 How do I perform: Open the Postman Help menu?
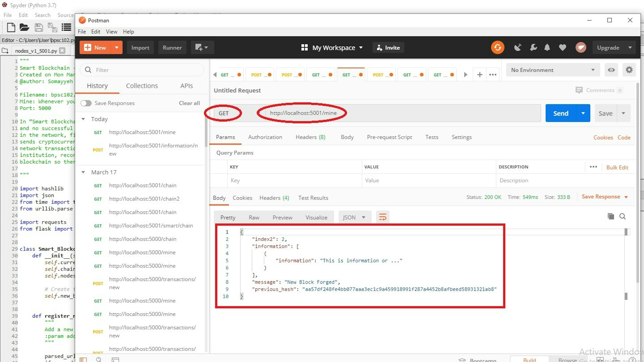(x=128, y=32)
